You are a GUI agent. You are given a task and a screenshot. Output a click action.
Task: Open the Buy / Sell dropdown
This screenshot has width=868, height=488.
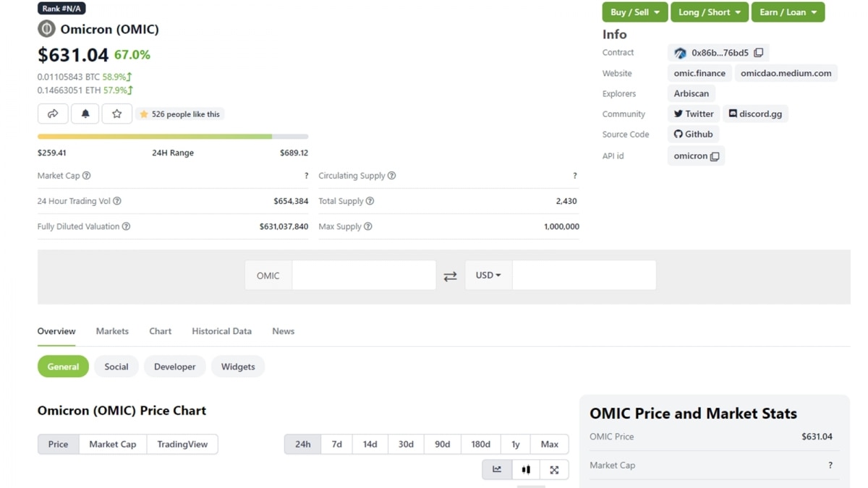(634, 12)
